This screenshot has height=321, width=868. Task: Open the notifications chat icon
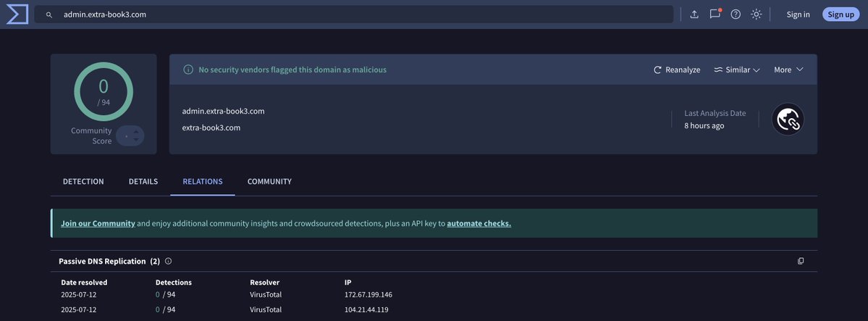coord(715,14)
